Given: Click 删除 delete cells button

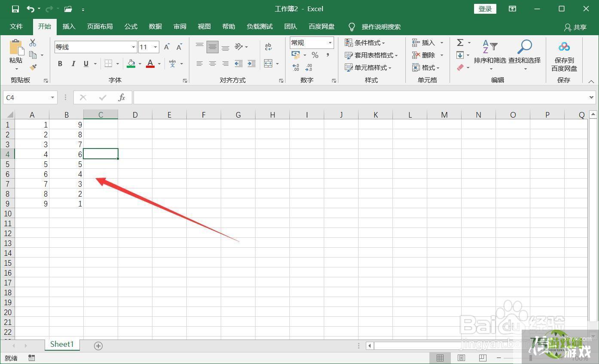Looking at the screenshot, I should 424,55.
